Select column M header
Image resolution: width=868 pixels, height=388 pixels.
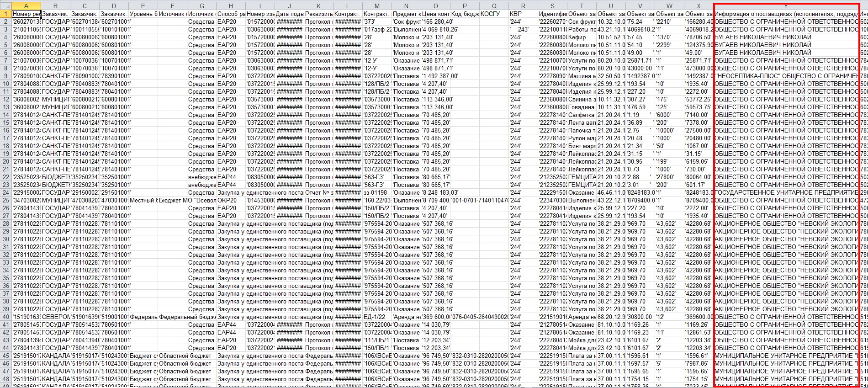click(x=377, y=6)
